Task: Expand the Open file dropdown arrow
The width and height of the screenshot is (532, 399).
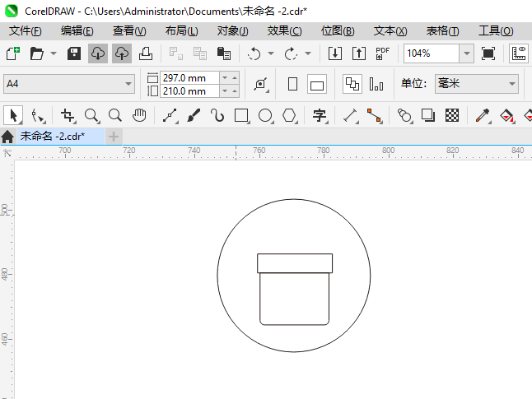Action: click(54, 53)
